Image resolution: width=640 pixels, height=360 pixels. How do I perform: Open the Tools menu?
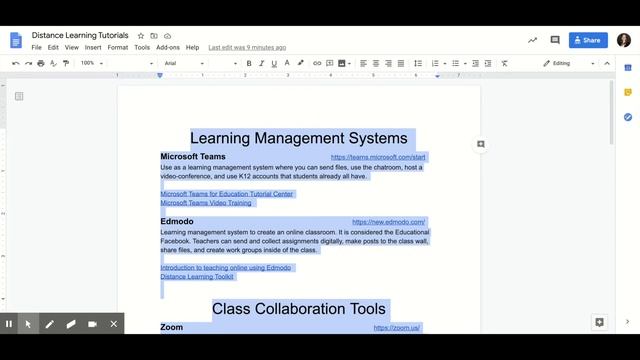pos(142,47)
